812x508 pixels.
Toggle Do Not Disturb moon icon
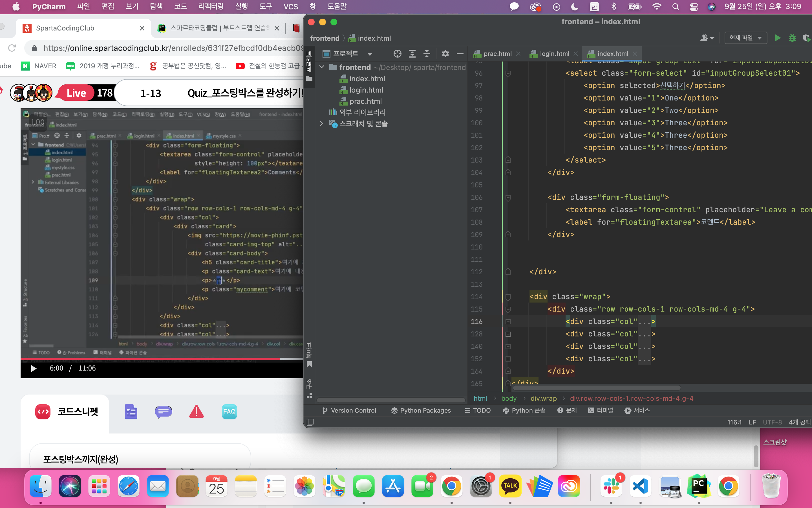575,7
